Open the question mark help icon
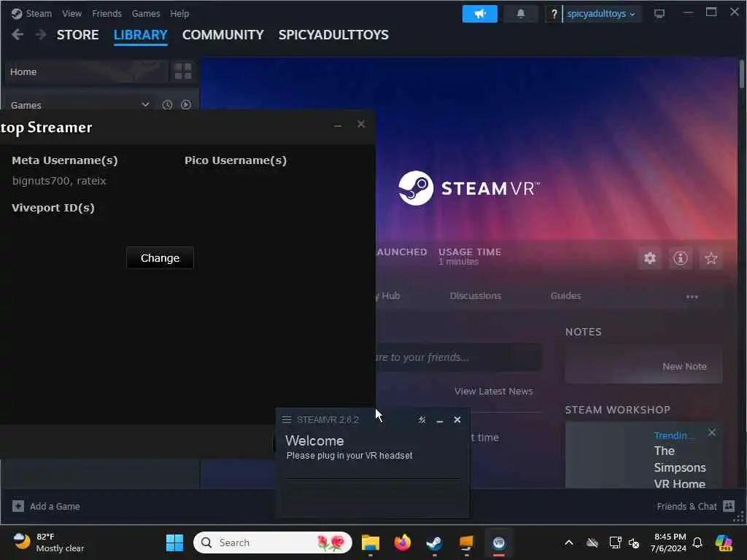 pyautogui.click(x=554, y=14)
